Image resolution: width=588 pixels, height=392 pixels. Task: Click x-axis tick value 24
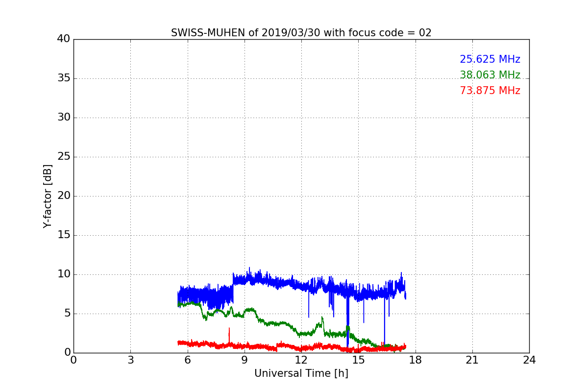(529, 360)
